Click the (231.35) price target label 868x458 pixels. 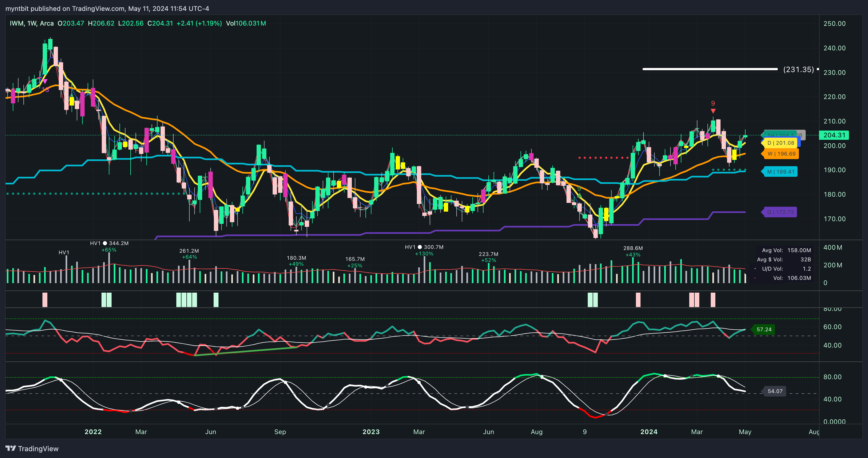point(799,69)
